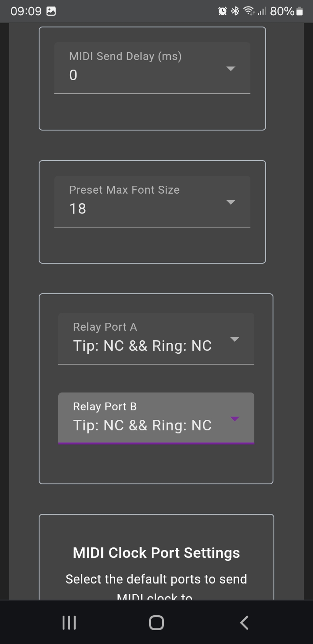Tap the alarm icon in status bar
This screenshot has width=313, height=644.
coord(223,11)
